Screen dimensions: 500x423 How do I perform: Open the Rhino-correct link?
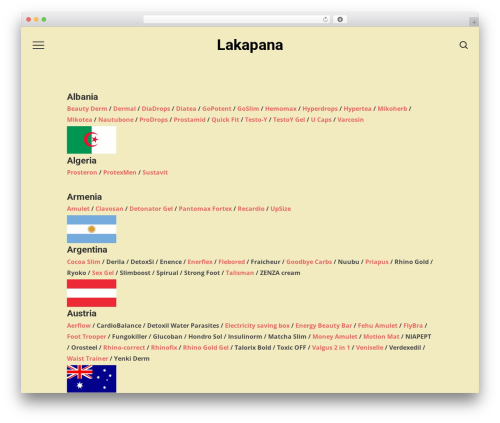[x=124, y=347]
